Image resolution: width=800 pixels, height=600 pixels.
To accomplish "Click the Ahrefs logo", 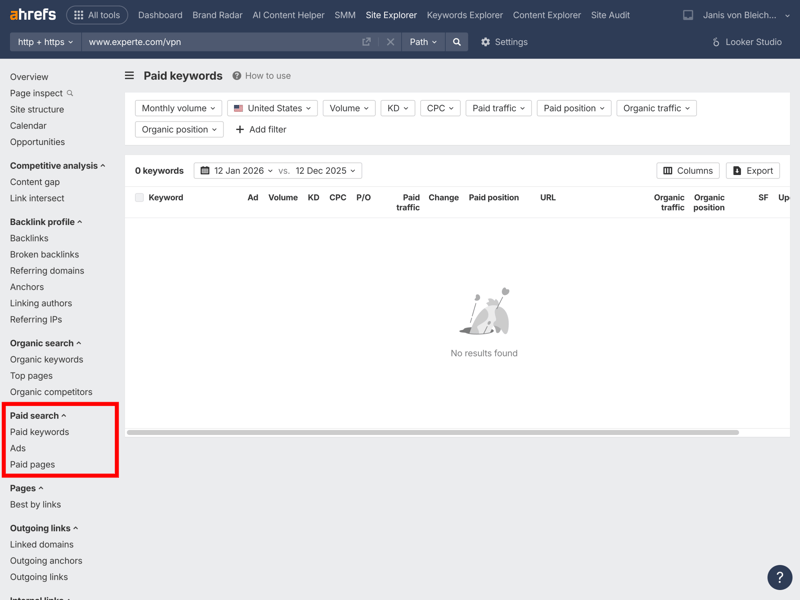I will (33, 15).
